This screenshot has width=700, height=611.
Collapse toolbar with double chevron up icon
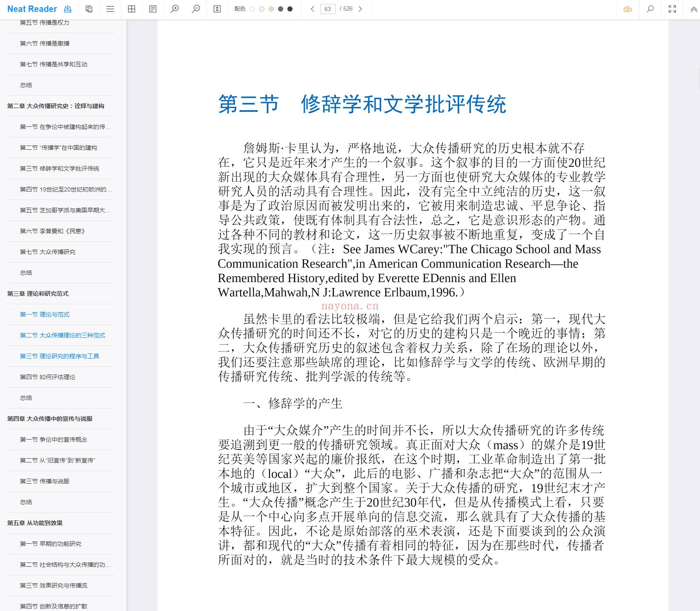pyautogui.click(x=694, y=9)
